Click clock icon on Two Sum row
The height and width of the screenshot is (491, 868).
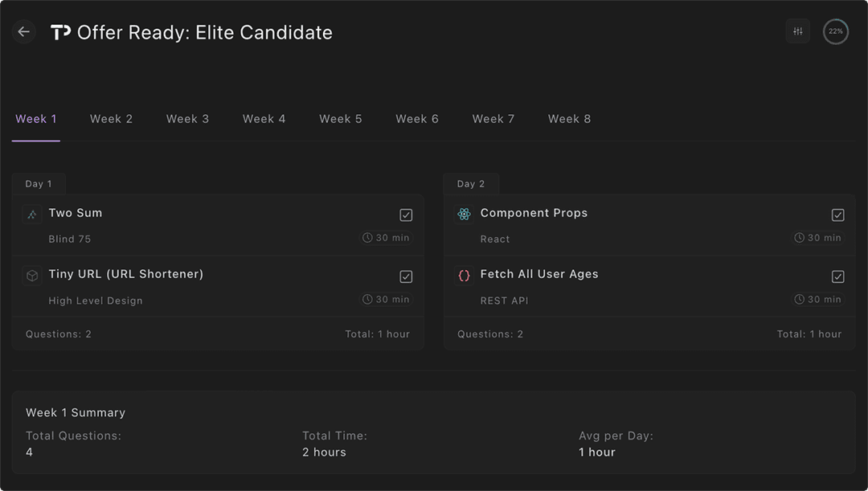point(367,238)
